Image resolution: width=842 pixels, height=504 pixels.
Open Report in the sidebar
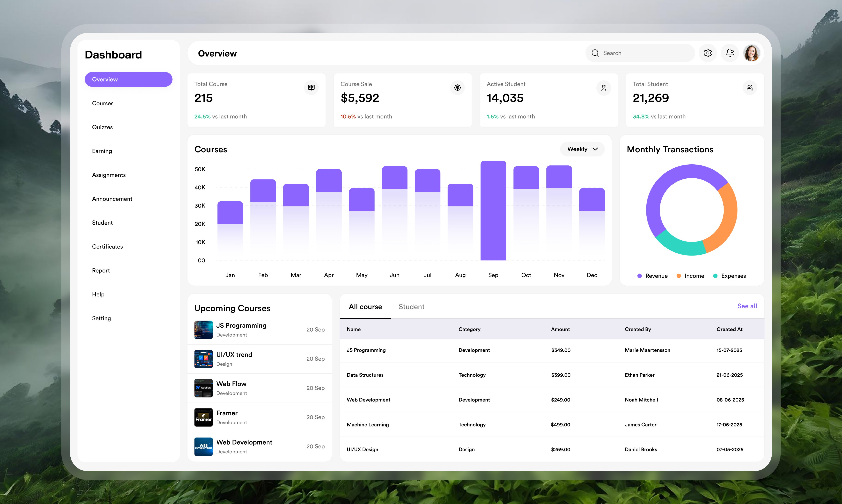(101, 271)
